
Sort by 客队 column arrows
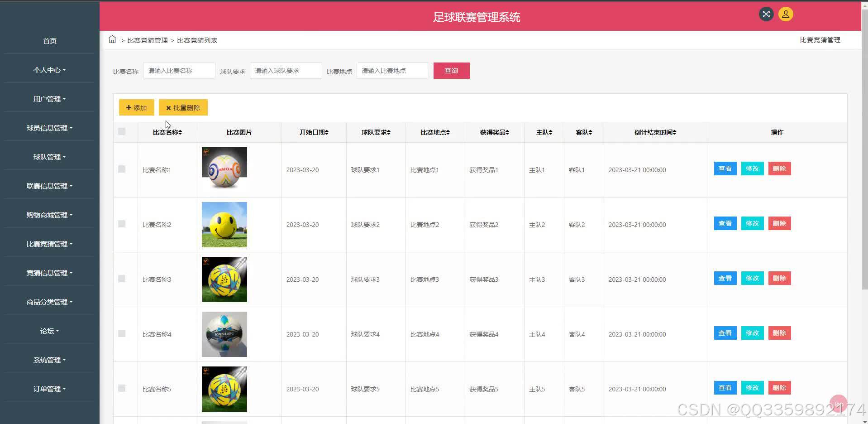click(x=591, y=132)
